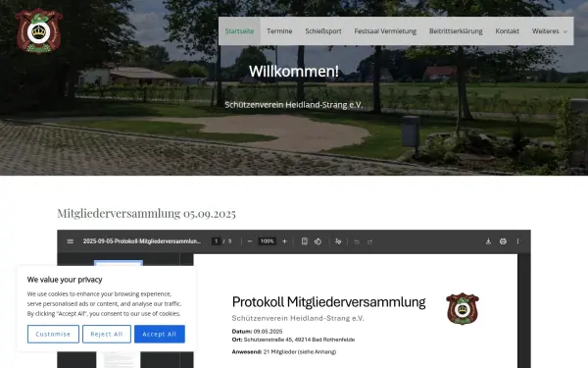Open the Startseite navigation item
This screenshot has height=368, width=588.
pos(239,31)
